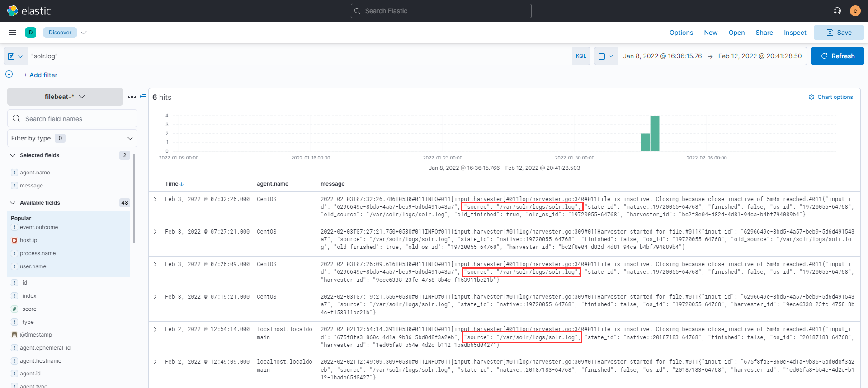The image size is (868, 388).
Task: Click the agent.name field type icon
Action: click(14, 173)
